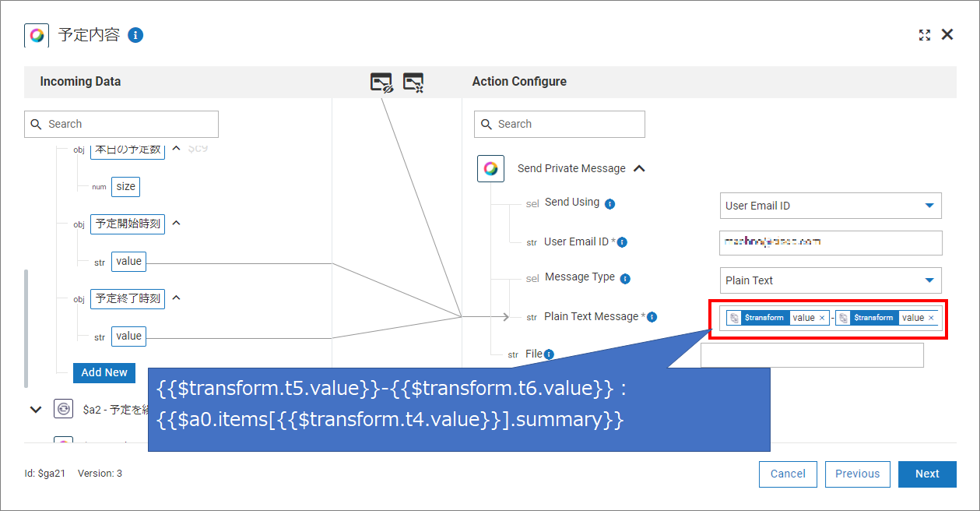Click the Next button
The image size is (980, 511).
927,474
